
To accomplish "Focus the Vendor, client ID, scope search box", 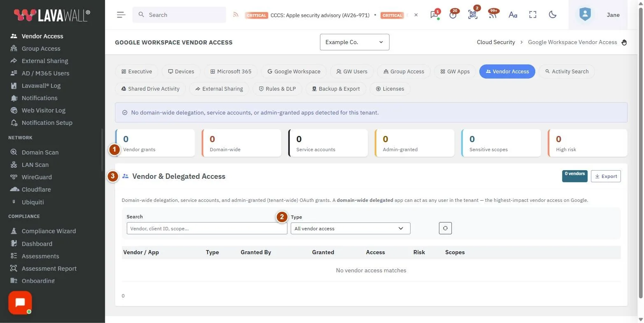I will tap(207, 228).
